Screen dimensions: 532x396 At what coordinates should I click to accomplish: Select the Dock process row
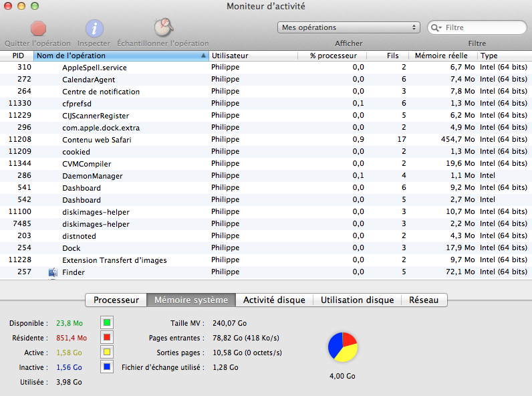click(266, 248)
